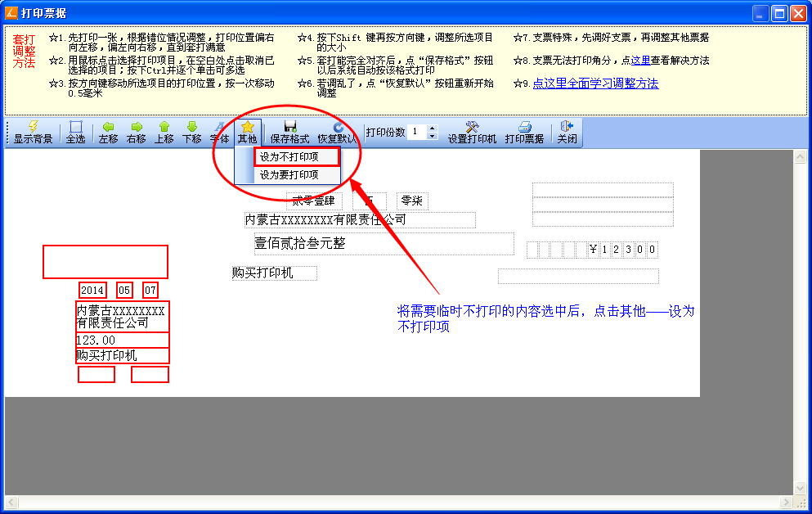
Task: Select the ￥12300 numeric amount boxes
Action: click(592, 250)
